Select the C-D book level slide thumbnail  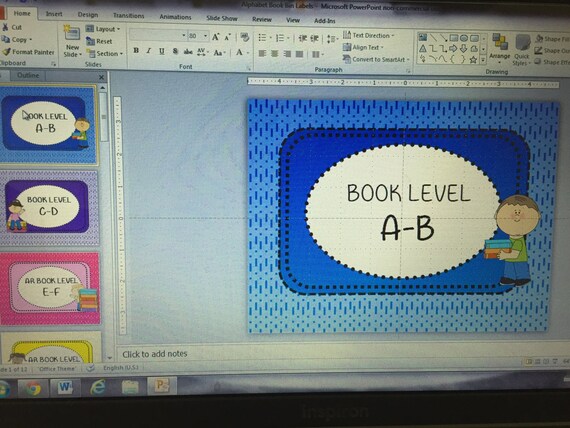pyautogui.click(x=48, y=207)
